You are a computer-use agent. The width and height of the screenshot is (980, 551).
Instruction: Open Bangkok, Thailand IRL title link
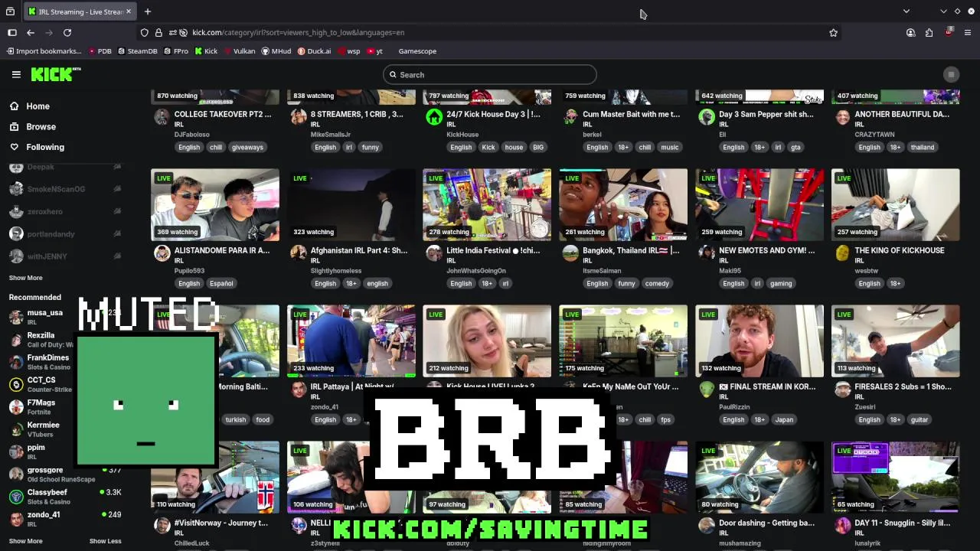[x=631, y=250]
